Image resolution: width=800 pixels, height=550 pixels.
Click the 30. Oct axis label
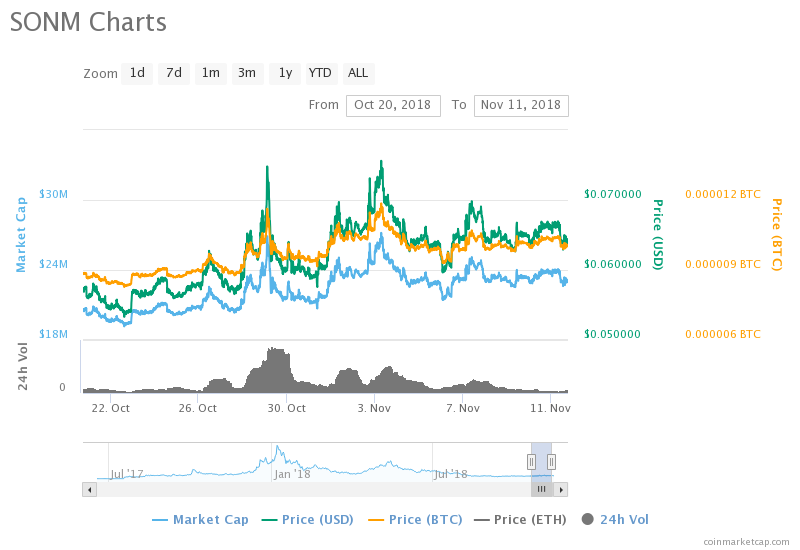[x=287, y=408]
